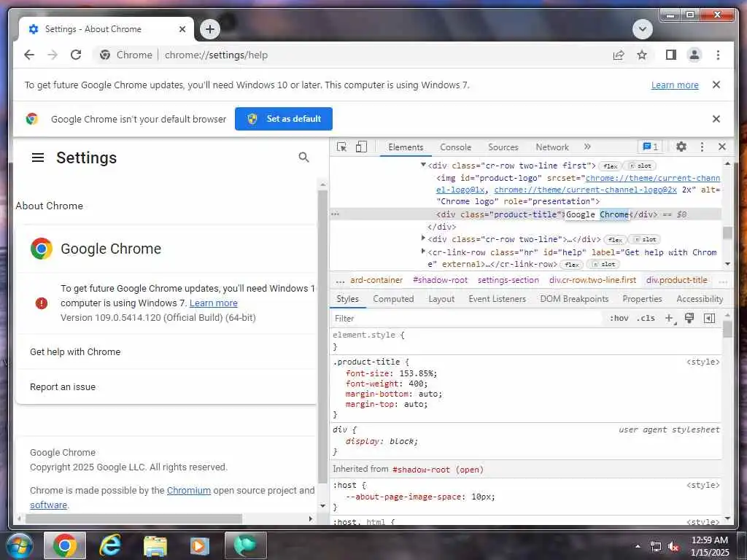Open the Settings hamburger menu
Screen dimensions: 747x560
click(x=38, y=157)
